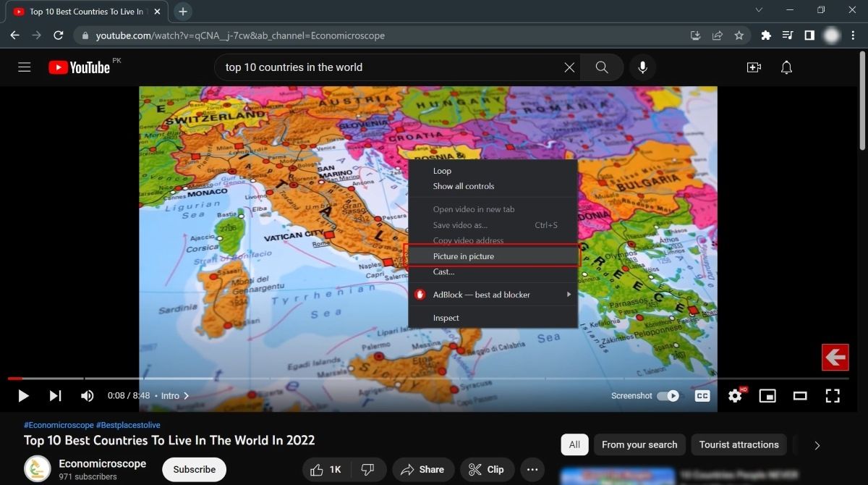This screenshot has height=485, width=868.
Task: Switch to theater mode icon
Action: pos(800,396)
